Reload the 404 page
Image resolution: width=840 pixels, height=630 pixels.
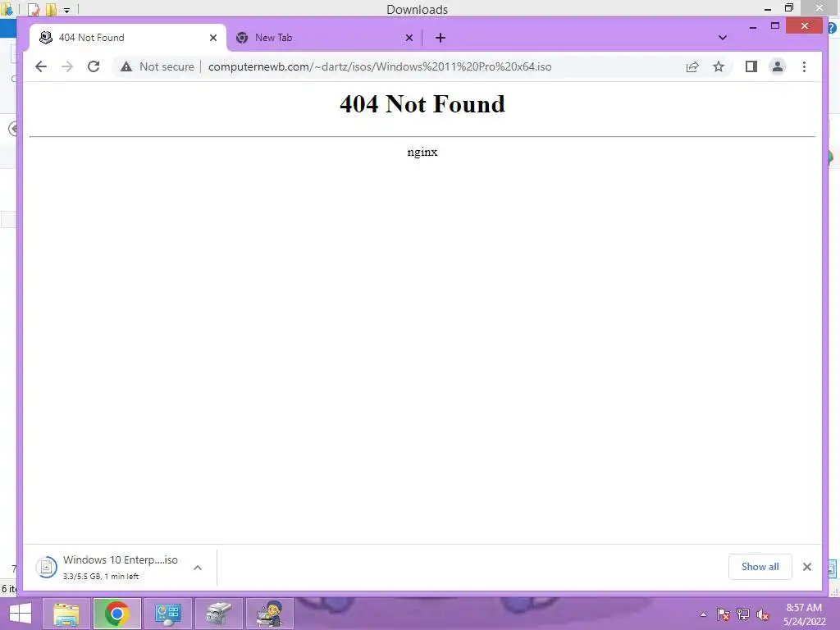[x=94, y=66]
